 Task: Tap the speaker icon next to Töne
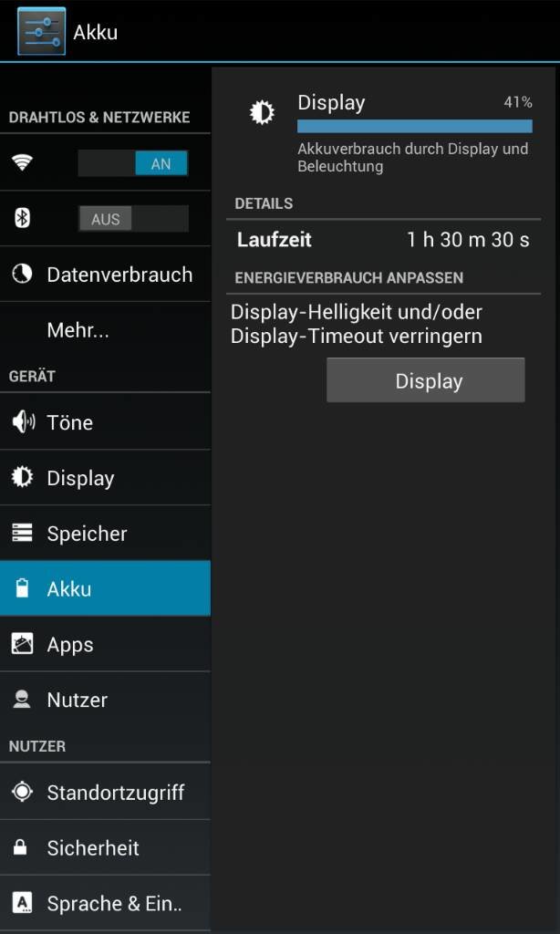point(23,421)
